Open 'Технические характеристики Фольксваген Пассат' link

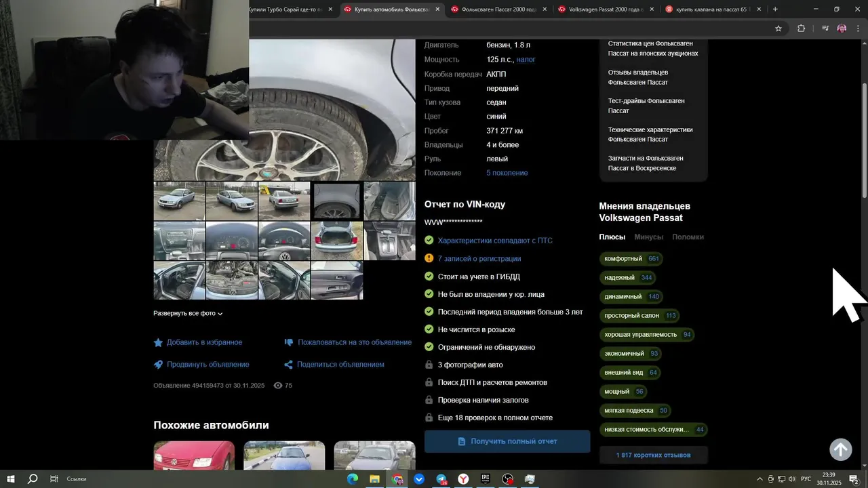(650, 134)
